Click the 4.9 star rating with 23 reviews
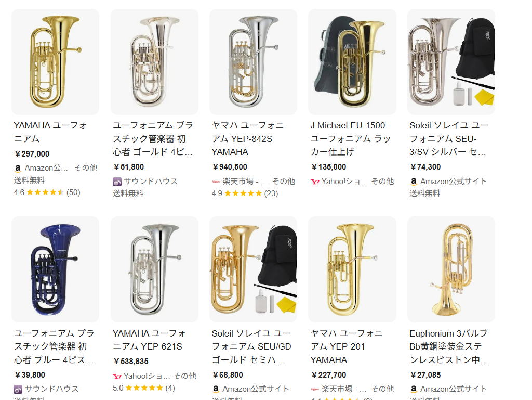The image size is (532, 400). pos(245,193)
